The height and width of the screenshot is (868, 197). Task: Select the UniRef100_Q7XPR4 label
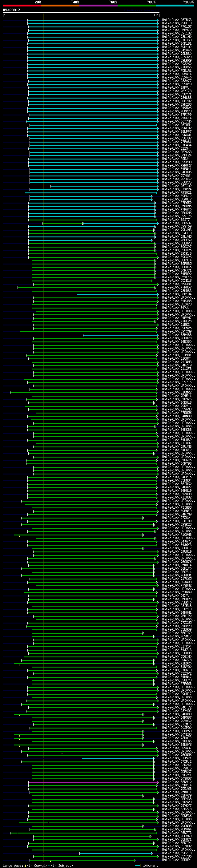(x=177, y=189)
